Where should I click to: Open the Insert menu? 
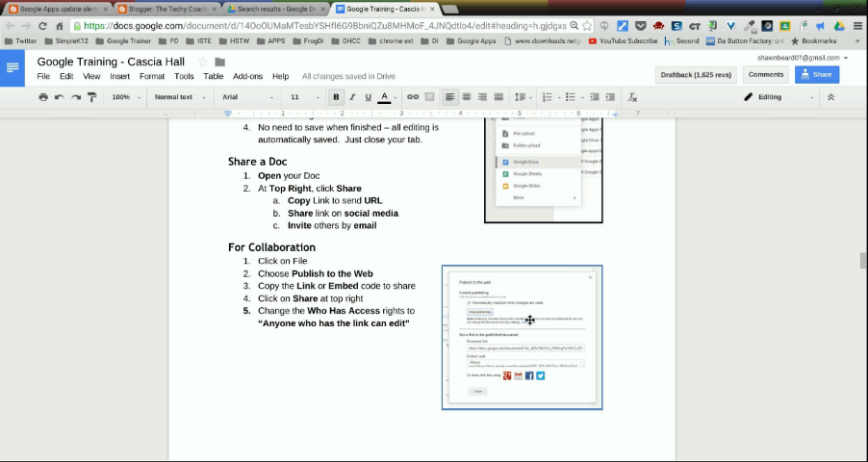[x=119, y=76]
